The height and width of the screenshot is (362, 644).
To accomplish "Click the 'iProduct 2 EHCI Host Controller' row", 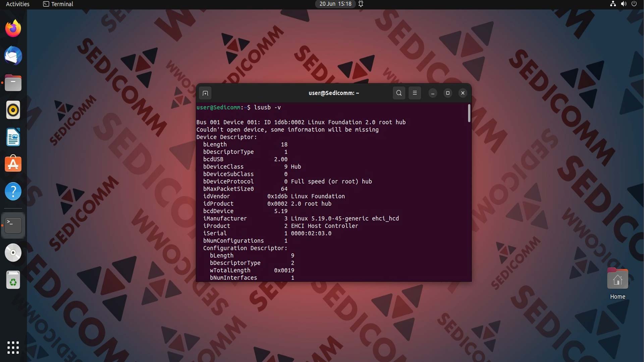I will (280, 226).
